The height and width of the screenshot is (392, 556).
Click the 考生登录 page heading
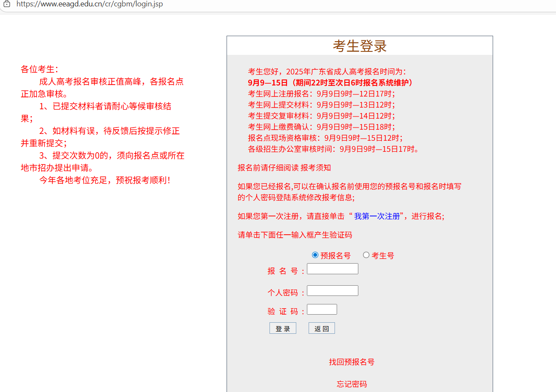pos(359,45)
